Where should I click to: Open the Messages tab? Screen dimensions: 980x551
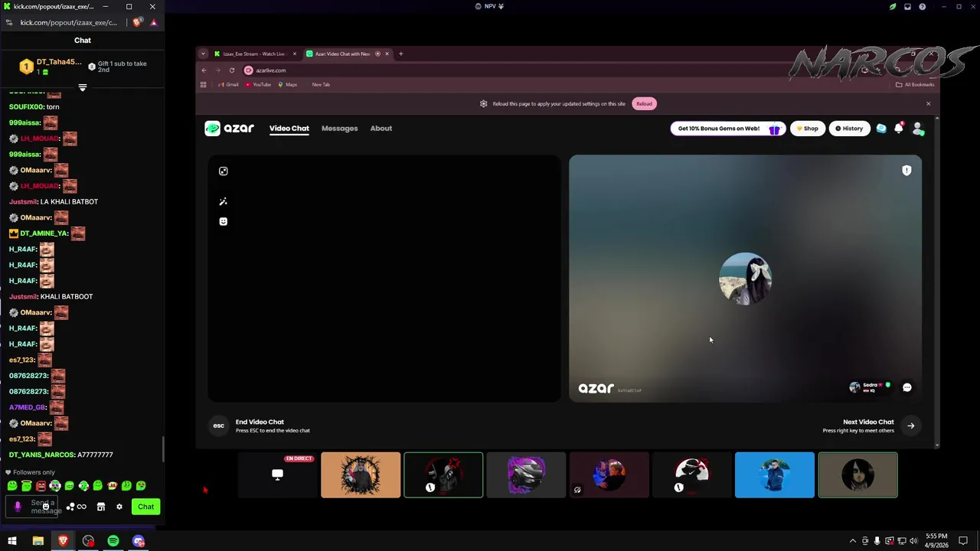pyautogui.click(x=339, y=129)
